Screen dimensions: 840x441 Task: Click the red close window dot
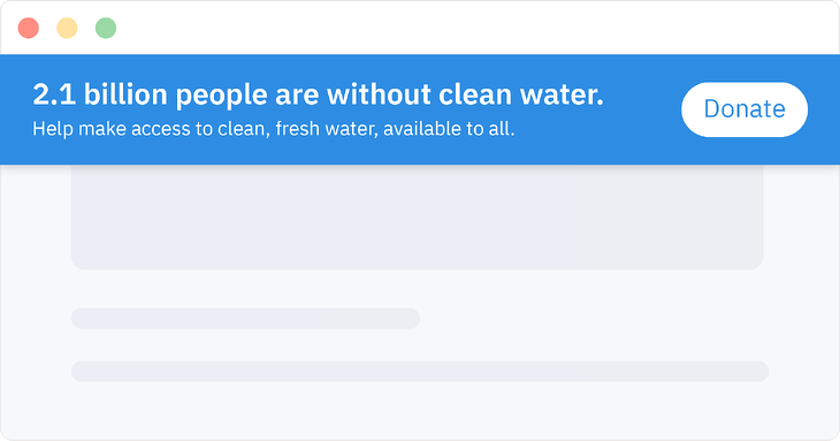pyautogui.click(x=28, y=28)
